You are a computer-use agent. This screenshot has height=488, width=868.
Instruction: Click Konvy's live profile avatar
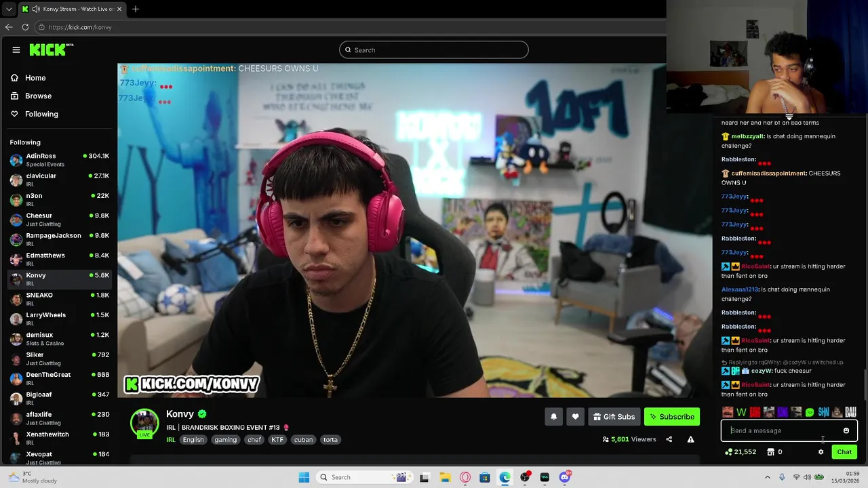[x=144, y=424]
